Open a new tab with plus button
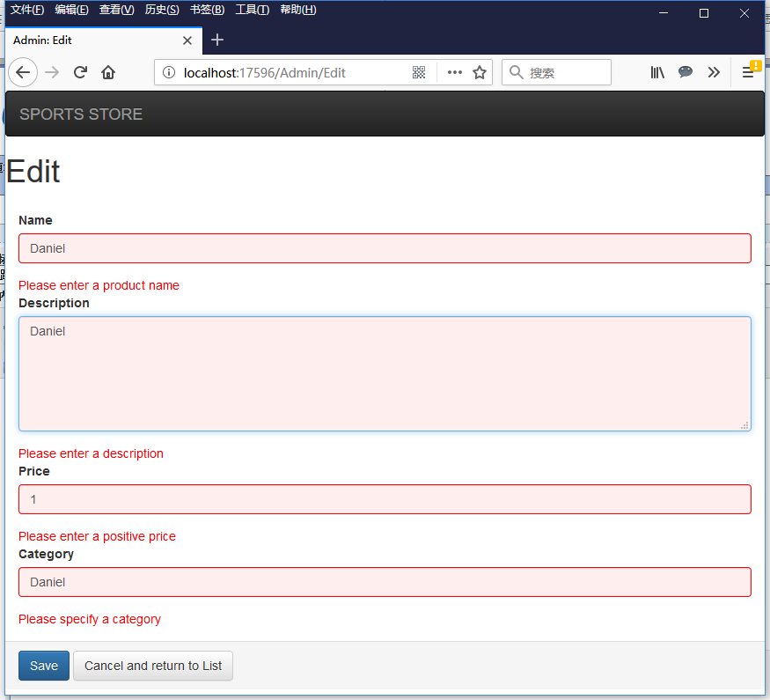The height and width of the screenshot is (700, 770). click(217, 40)
